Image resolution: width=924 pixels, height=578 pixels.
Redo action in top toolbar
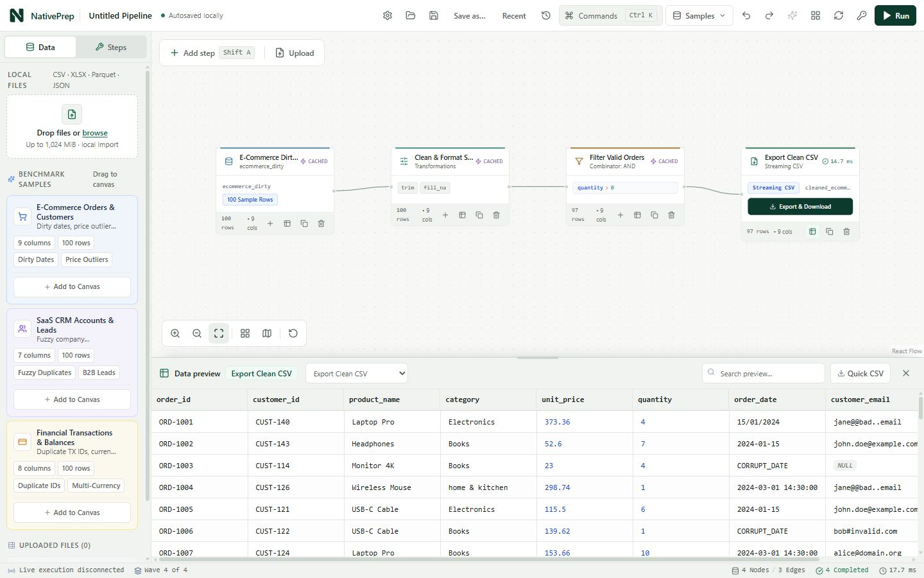(769, 15)
